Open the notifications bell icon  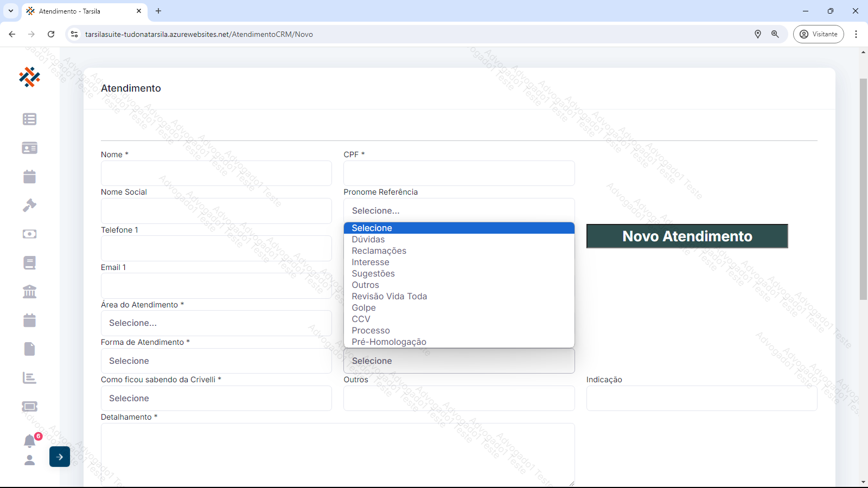click(29, 441)
